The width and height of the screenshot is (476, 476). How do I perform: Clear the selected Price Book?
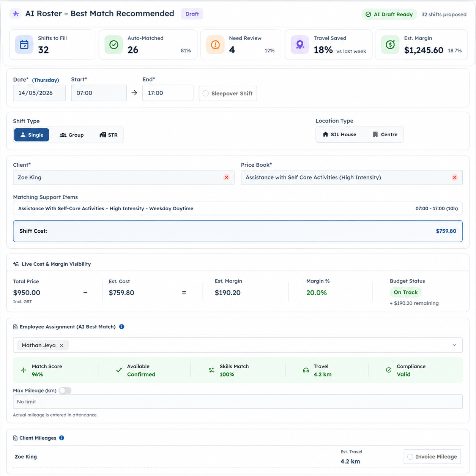point(455,178)
